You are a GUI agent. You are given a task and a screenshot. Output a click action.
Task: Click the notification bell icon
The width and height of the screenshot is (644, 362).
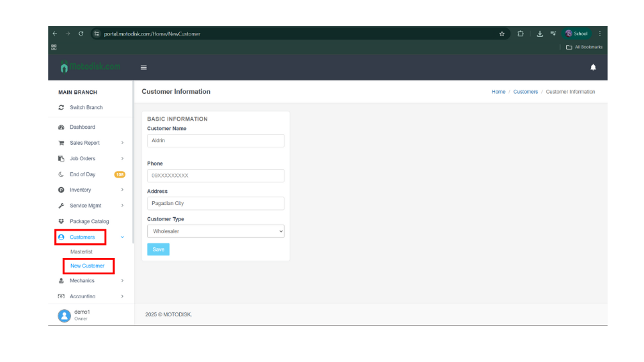592,67
